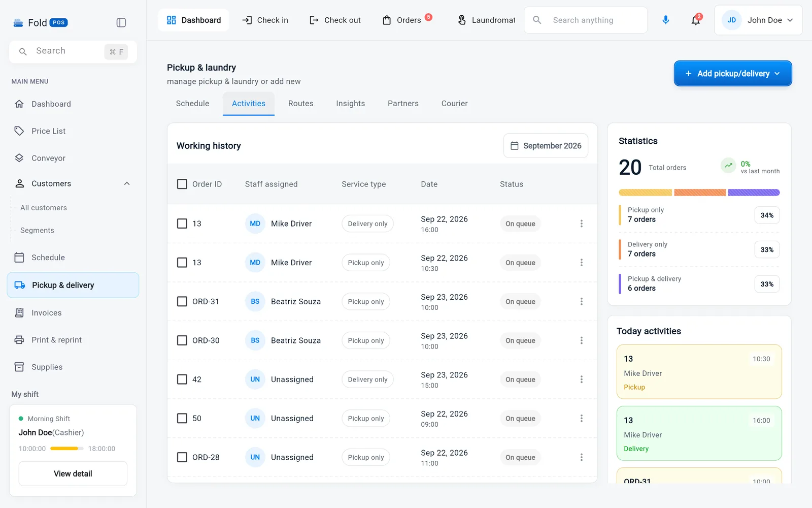Image resolution: width=812 pixels, height=508 pixels.
Task: Click the orange Delivery only bar segment
Action: 700,193
